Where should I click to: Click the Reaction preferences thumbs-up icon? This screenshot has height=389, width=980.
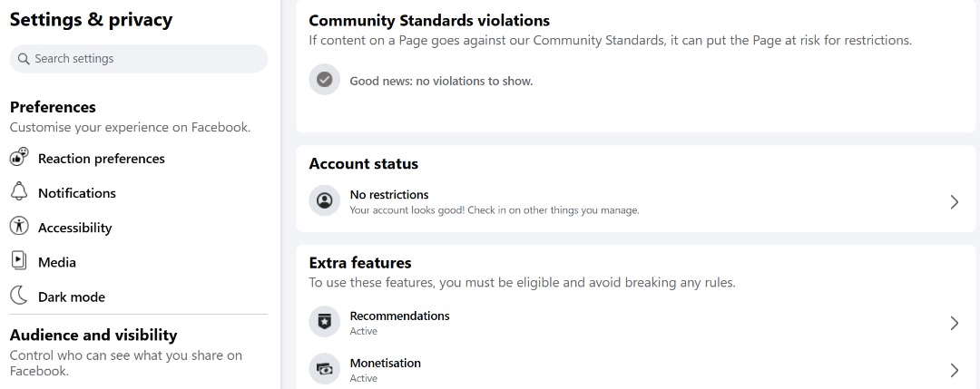(19, 158)
